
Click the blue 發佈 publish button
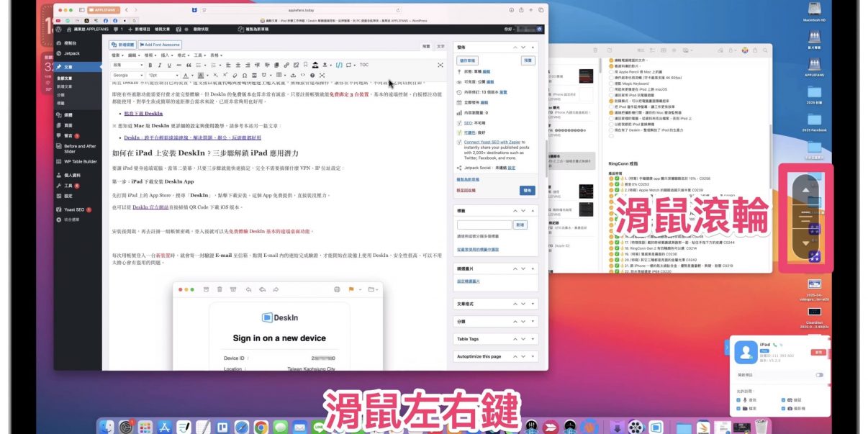[528, 191]
